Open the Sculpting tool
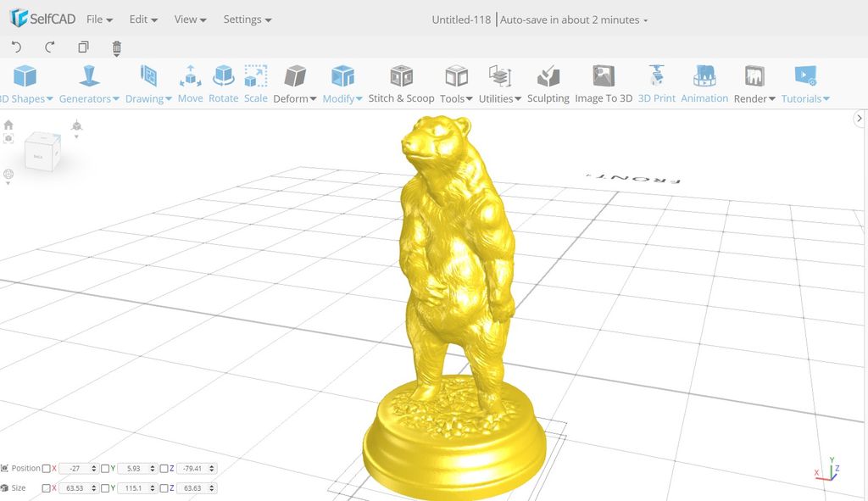This screenshot has height=501, width=868. tap(548, 85)
